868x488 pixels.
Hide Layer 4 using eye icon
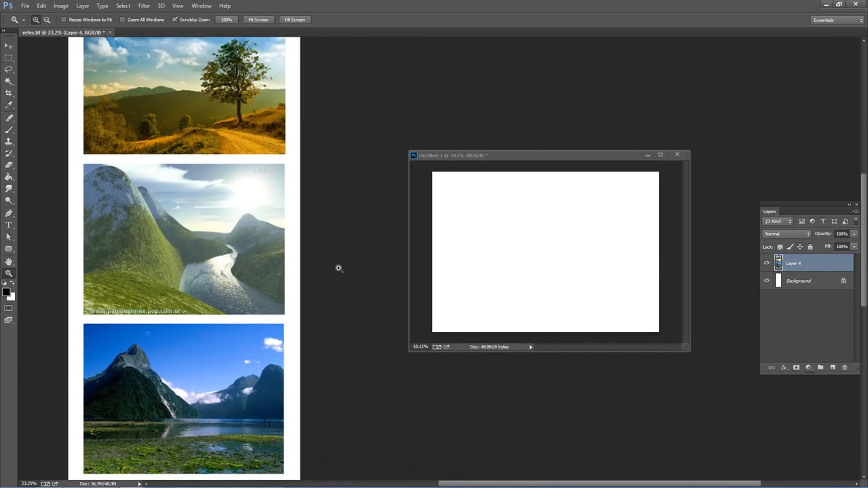click(766, 263)
